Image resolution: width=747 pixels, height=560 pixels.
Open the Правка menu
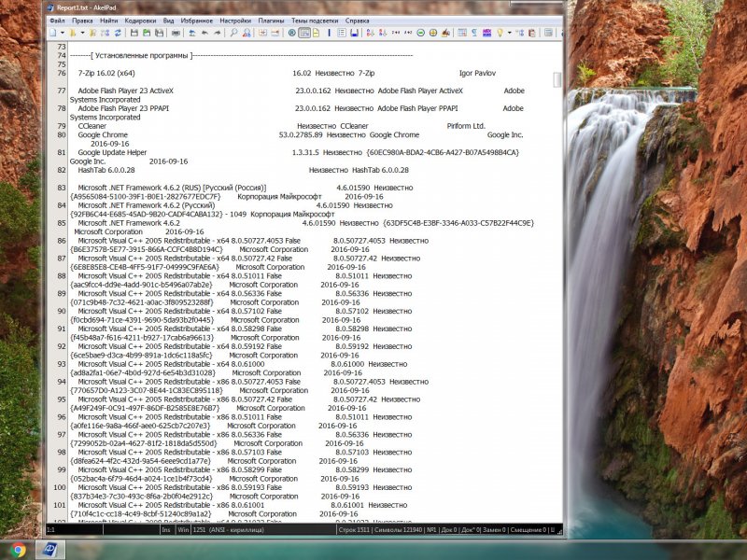coord(82,21)
